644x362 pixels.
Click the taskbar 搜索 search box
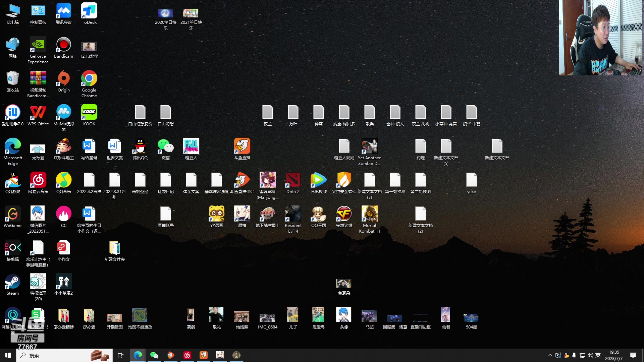[64, 355]
